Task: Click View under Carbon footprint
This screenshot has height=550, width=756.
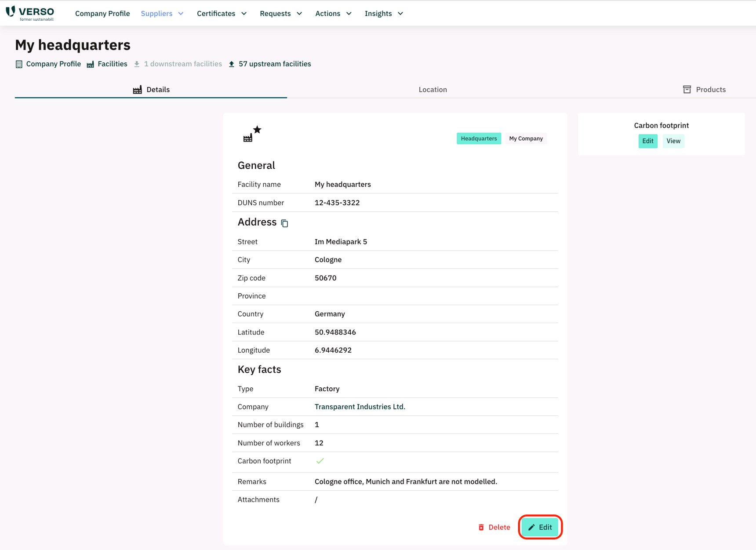Action: [x=673, y=141]
